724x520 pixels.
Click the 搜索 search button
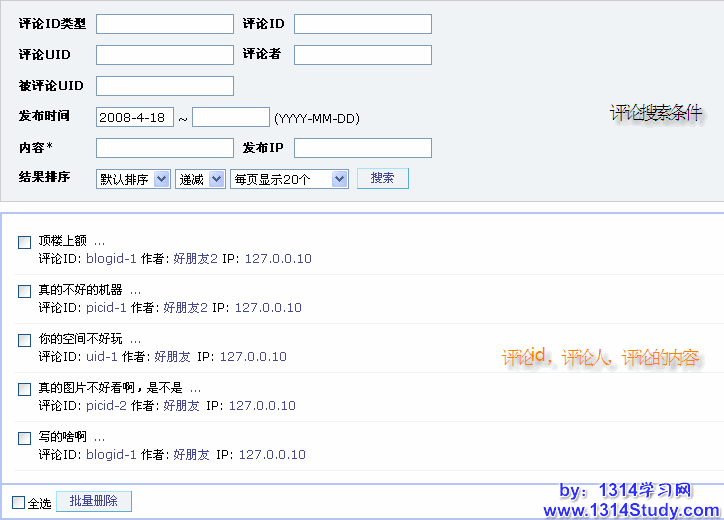coord(382,178)
